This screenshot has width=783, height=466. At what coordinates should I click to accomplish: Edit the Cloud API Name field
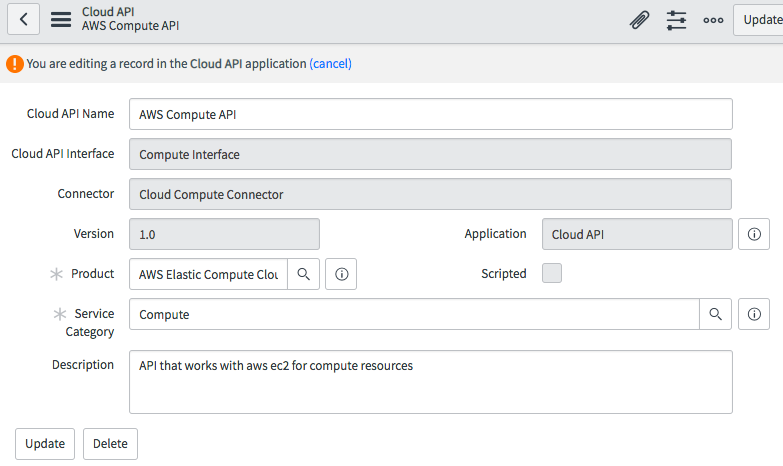(x=430, y=114)
